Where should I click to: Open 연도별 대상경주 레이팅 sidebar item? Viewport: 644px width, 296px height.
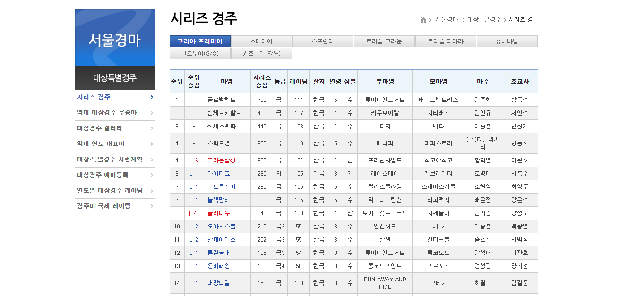coord(115,191)
